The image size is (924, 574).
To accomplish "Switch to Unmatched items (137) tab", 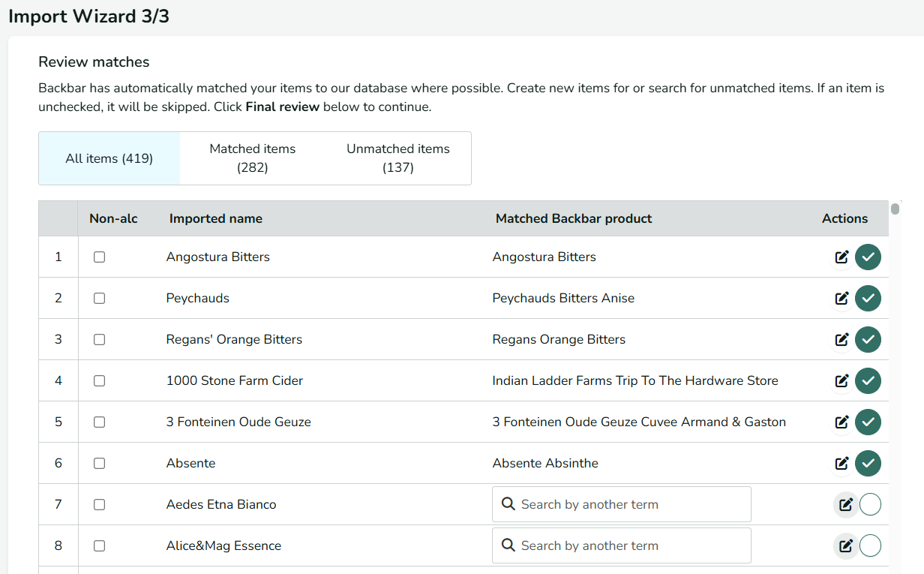I will tap(398, 158).
